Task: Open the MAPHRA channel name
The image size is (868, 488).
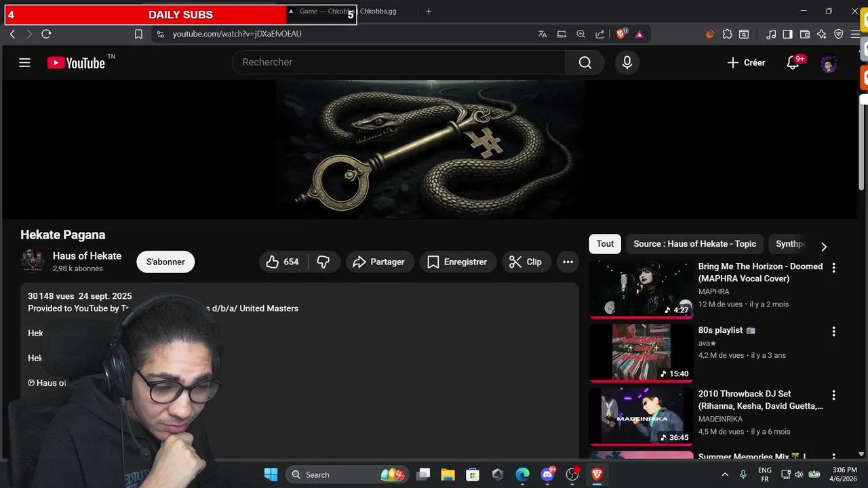Action: click(x=714, y=291)
